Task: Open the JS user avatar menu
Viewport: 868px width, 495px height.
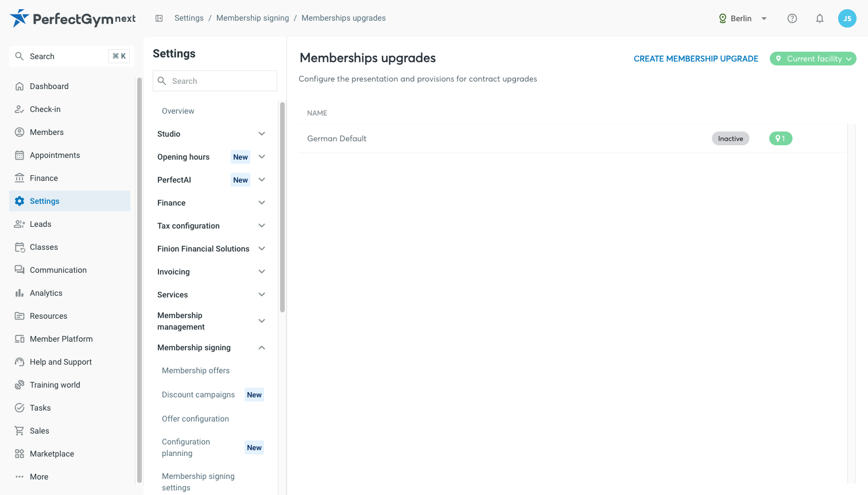Action: pos(847,18)
